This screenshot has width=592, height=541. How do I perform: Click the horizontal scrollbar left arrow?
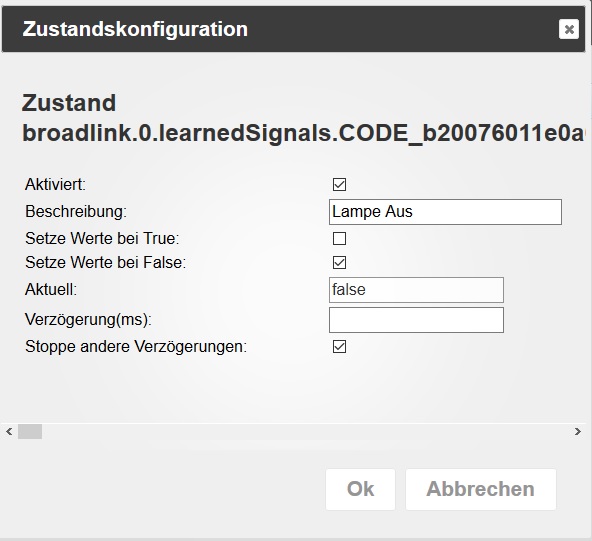click(x=9, y=431)
